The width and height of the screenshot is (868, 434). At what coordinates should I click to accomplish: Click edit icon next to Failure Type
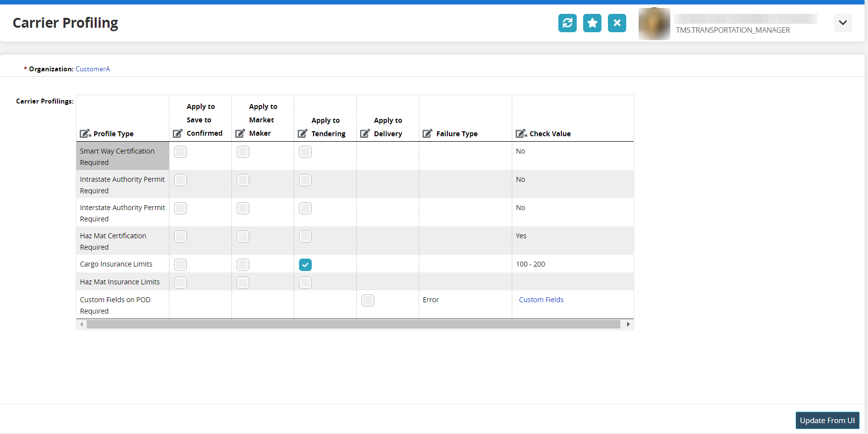pos(428,133)
